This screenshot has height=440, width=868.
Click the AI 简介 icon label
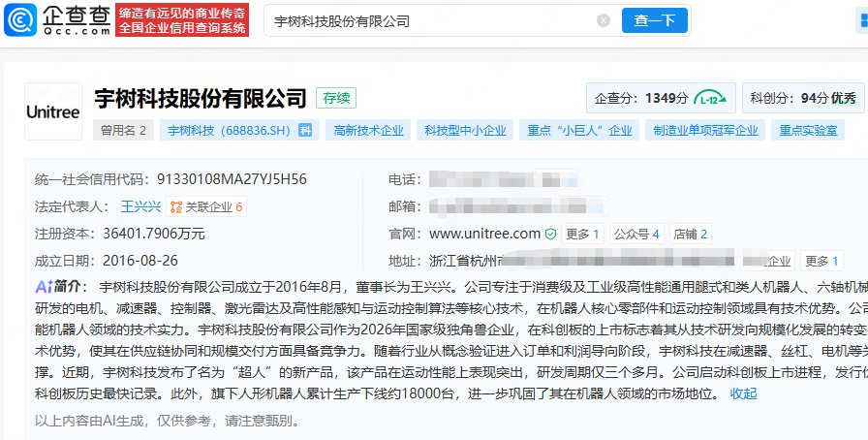click(57, 287)
